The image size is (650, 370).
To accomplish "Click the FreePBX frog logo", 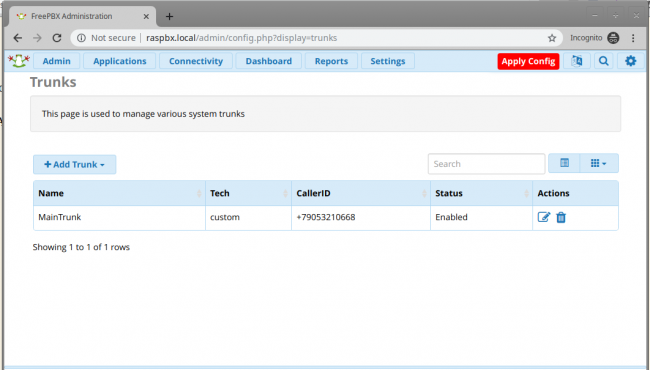I will tap(19, 61).
